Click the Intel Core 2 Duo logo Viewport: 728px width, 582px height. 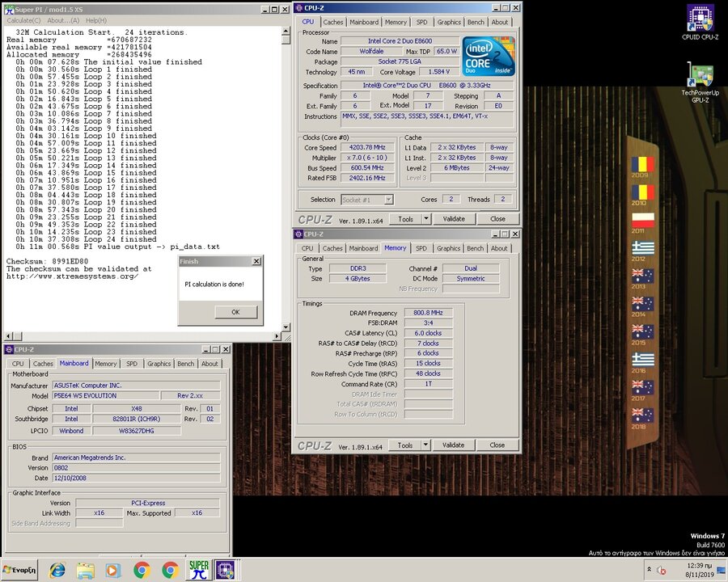click(x=489, y=56)
